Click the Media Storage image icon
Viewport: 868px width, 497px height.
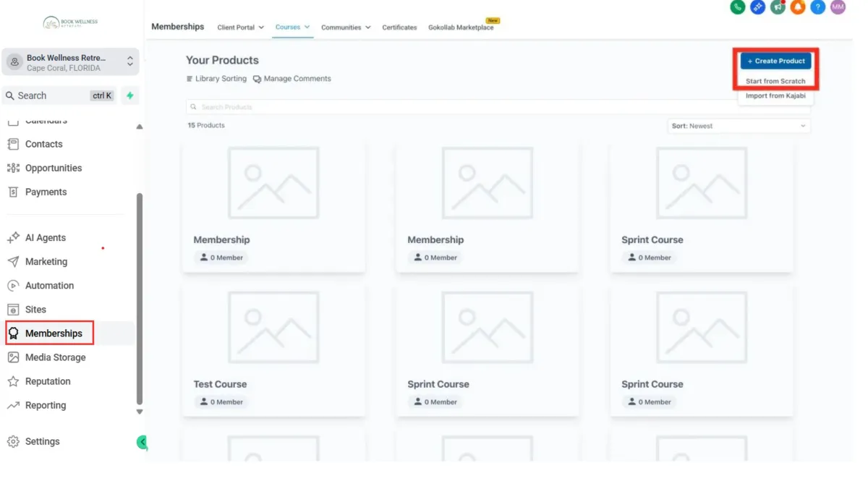13,357
